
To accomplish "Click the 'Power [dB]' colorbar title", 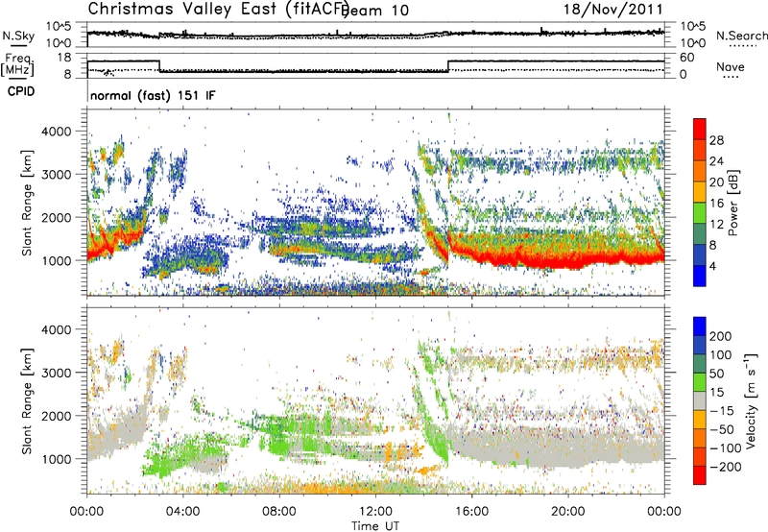I will click(733, 203).
